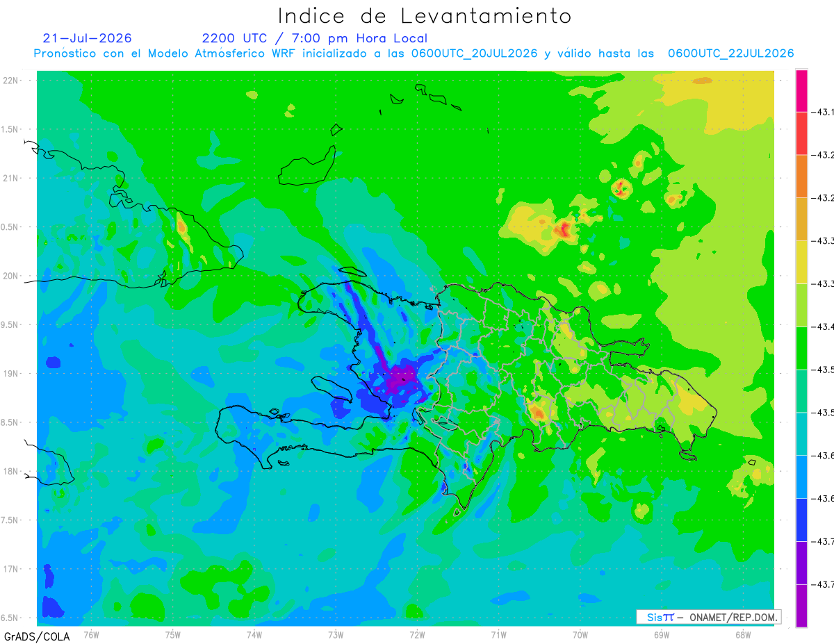Click the title Indice de Levantamiento

pos(425,16)
